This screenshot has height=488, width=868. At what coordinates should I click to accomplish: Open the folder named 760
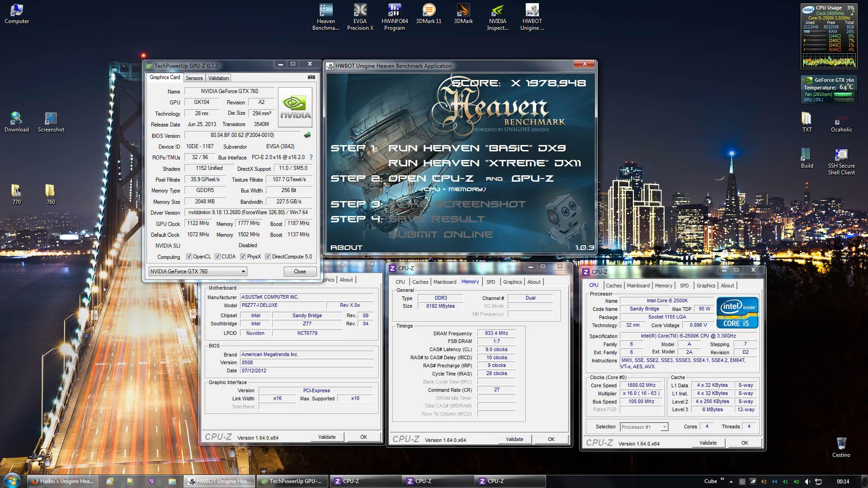coord(51,194)
